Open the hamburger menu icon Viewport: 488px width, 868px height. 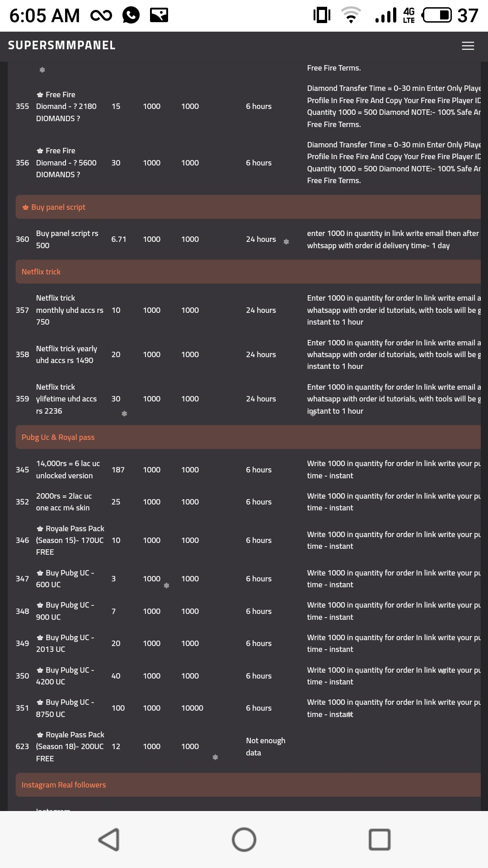point(468,46)
